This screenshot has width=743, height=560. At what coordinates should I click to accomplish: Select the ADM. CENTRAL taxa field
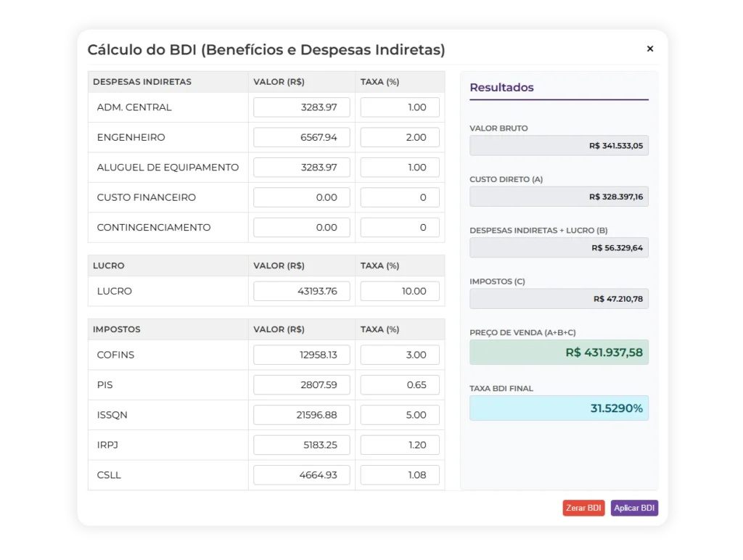click(400, 107)
